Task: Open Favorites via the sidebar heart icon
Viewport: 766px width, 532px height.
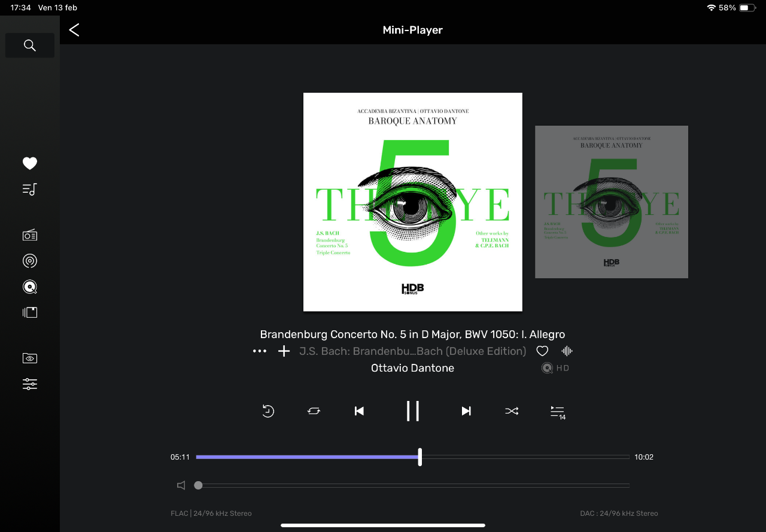Action: [30, 163]
